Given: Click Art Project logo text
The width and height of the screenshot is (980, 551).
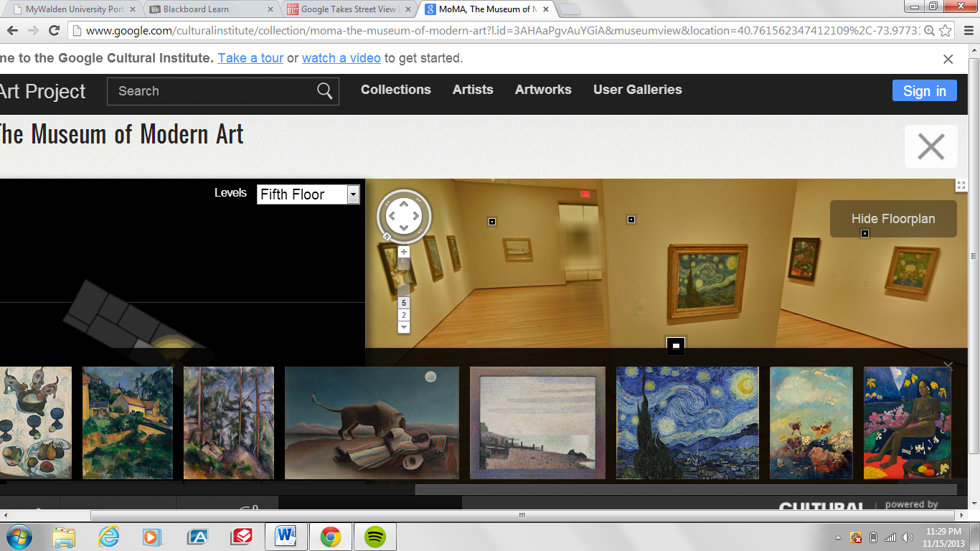Looking at the screenshot, I should pos(42,91).
